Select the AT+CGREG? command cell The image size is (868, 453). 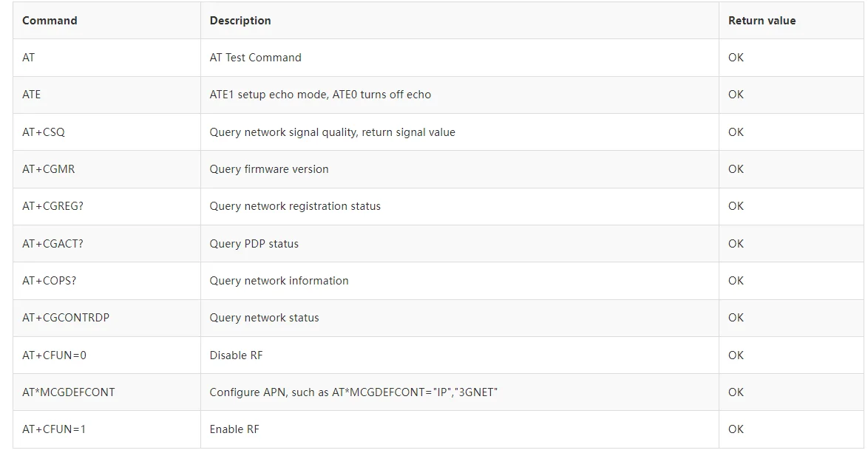tap(52, 206)
